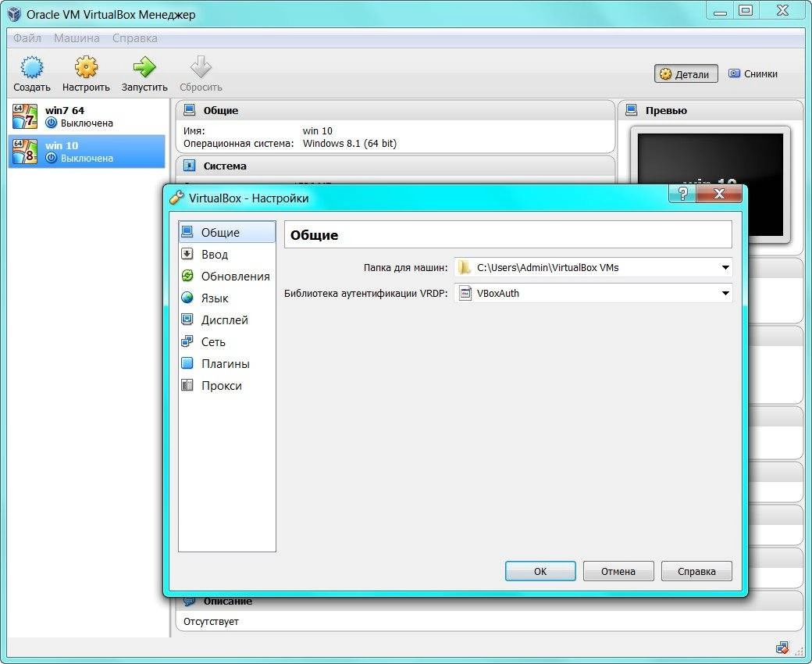This screenshot has height=664, width=812.
Task: Click the Система section header in details
Action: point(394,166)
